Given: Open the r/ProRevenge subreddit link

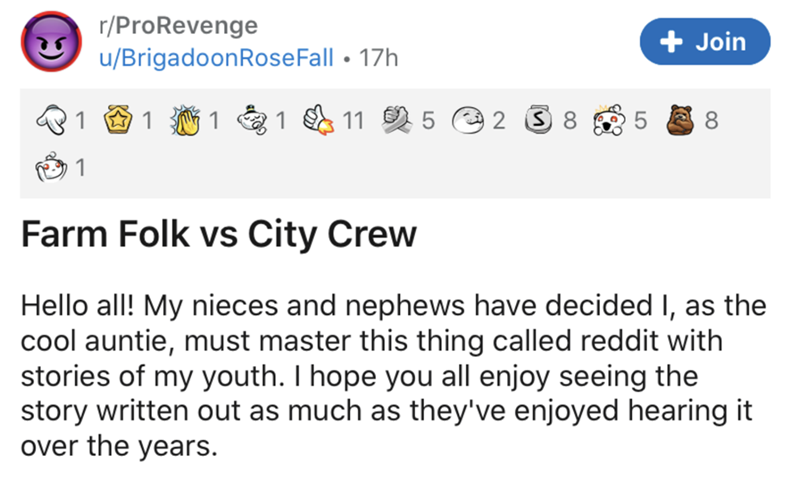Looking at the screenshot, I should pyautogui.click(x=178, y=25).
